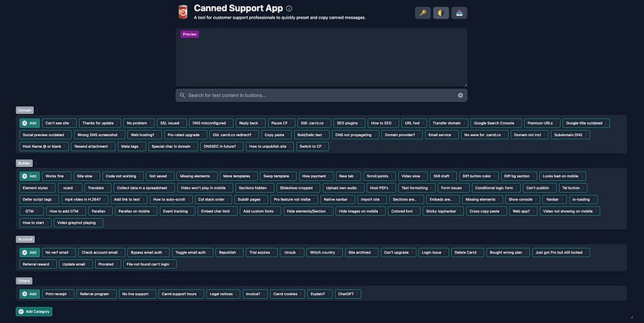
Task: Copy the Thanks for update message
Action: (x=100, y=123)
